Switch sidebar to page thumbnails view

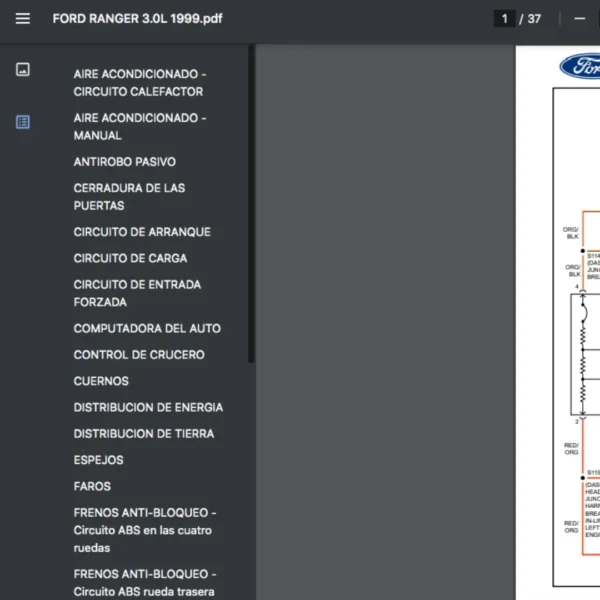click(x=23, y=70)
